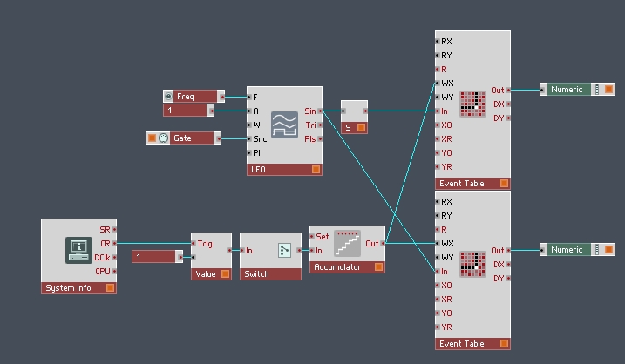Select the Switch module title bar
Screen dimensions: 625x364
click(270, 274)
